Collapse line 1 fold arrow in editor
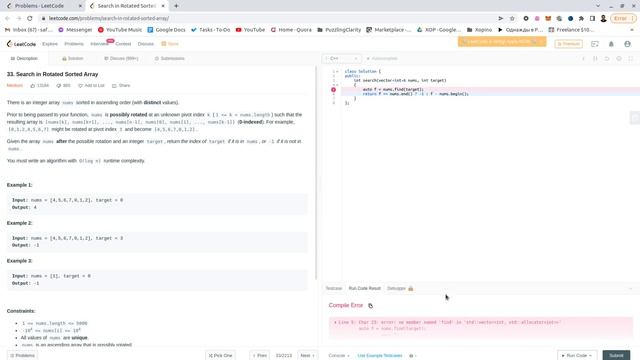Screen dimensions: 640x360 point(337,71)
